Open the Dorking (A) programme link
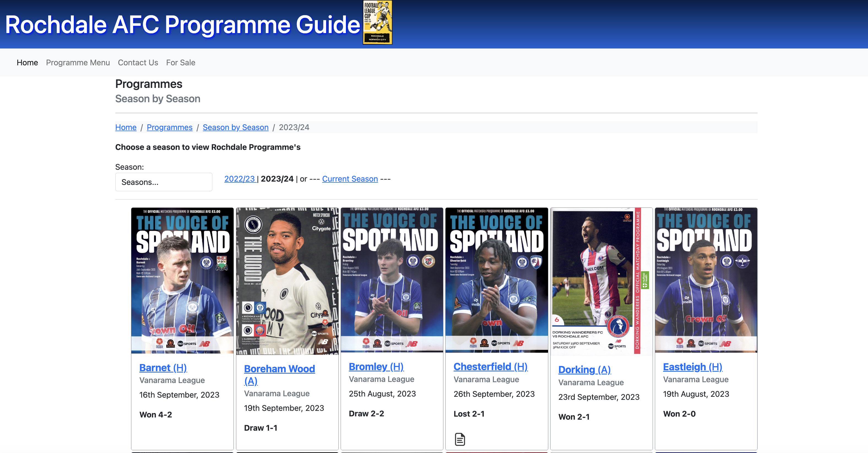The width and height of the screenshot is (868, 453). (584, 370)
